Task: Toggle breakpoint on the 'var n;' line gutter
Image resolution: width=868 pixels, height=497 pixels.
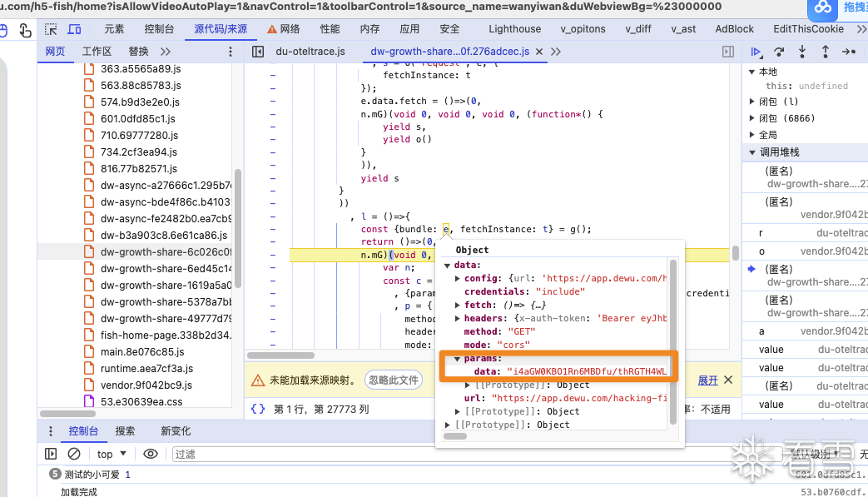Action: pos(273,268)
